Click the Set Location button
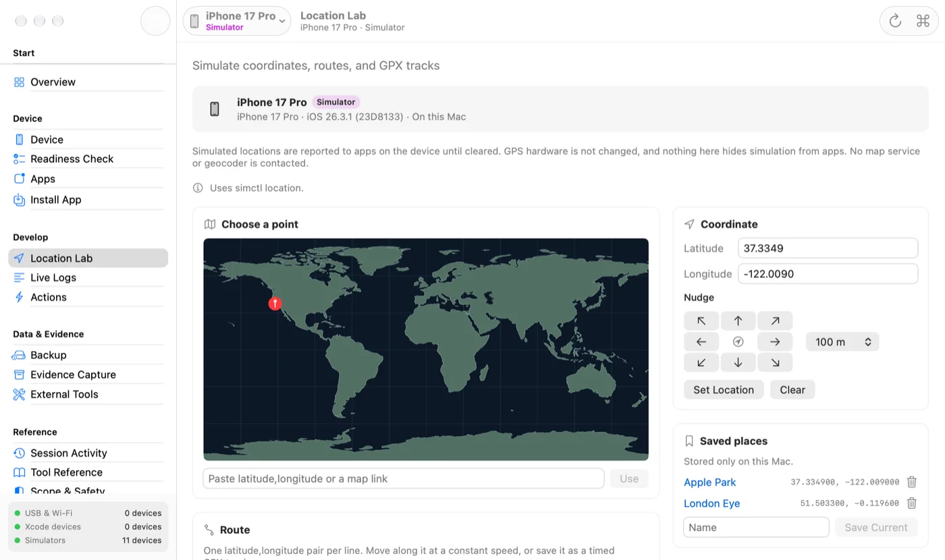The height and width of the screenshot is (560, 945). (724, 390)
